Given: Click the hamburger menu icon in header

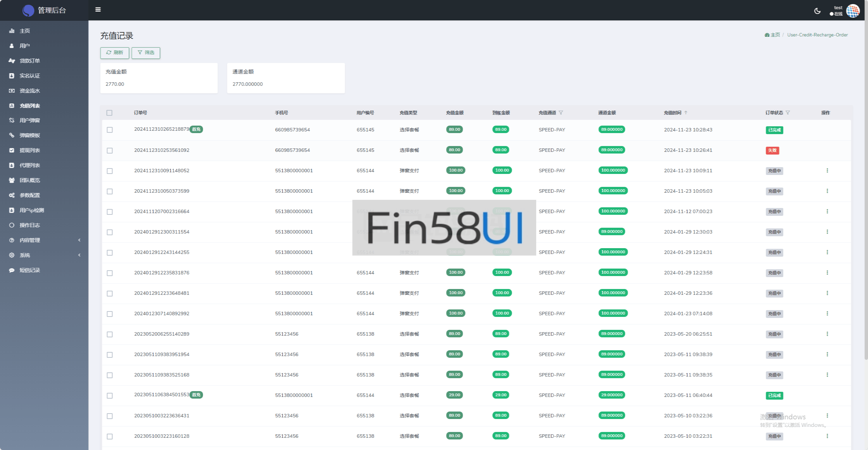Looking at the screenshot, I should click(x=98, y=10).
